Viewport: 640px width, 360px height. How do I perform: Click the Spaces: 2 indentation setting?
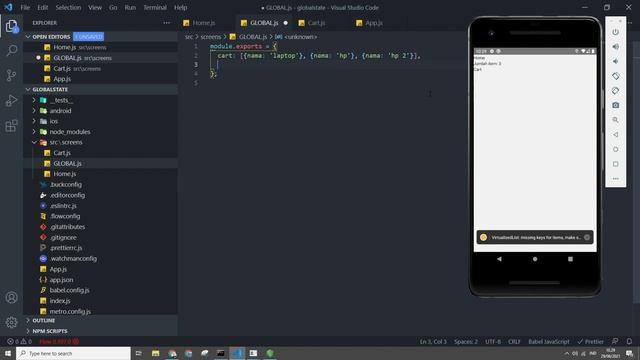coord(466,341)
